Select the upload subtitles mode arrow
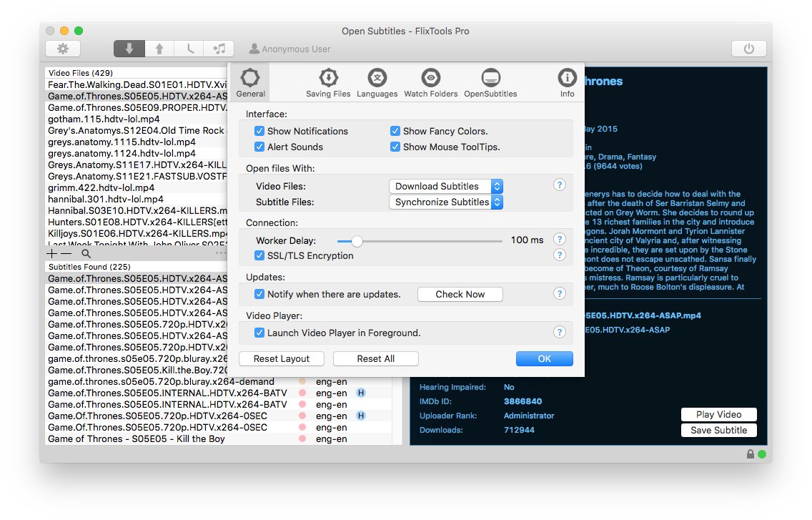This screenshot has width=812, height=520. (x=159, y=49)
